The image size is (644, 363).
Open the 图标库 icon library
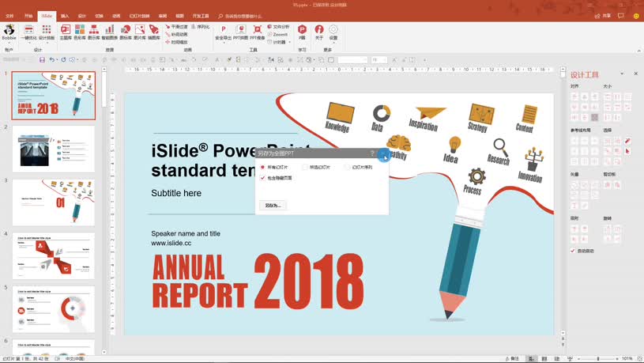coord(126,32)
